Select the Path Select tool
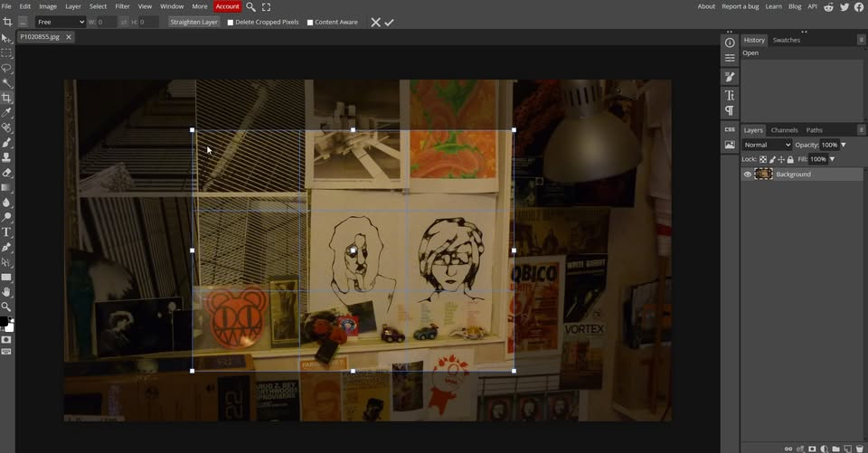Screen dimensions: 868x453 tap(6, 262)
